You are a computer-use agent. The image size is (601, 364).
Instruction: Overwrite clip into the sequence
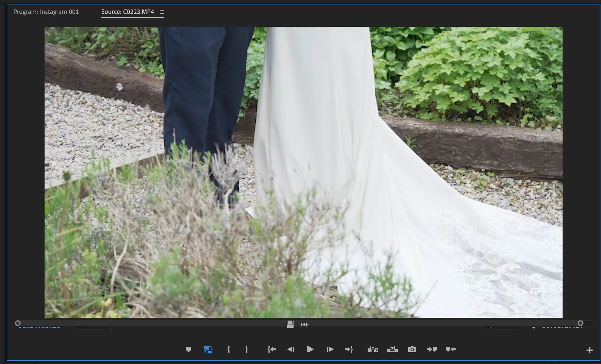tap(392, 349)
